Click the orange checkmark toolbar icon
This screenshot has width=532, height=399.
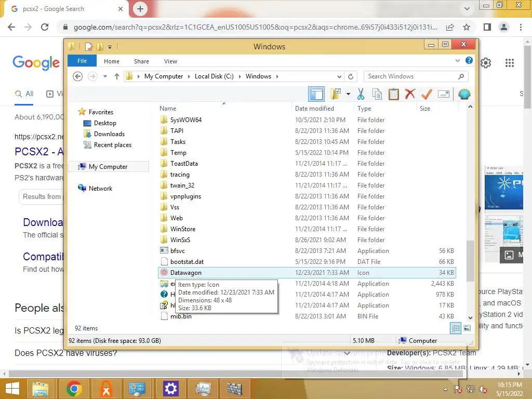click(427, 94)
